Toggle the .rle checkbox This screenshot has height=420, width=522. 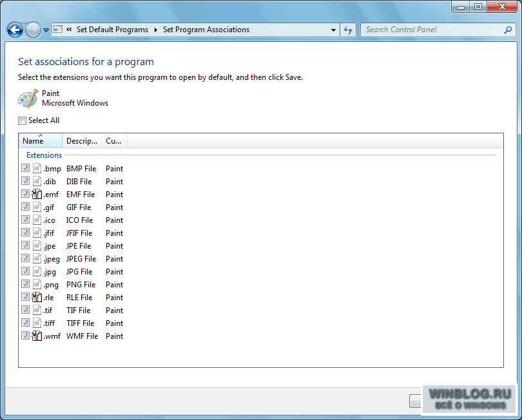pyautogui.click(x=25, y=297)
